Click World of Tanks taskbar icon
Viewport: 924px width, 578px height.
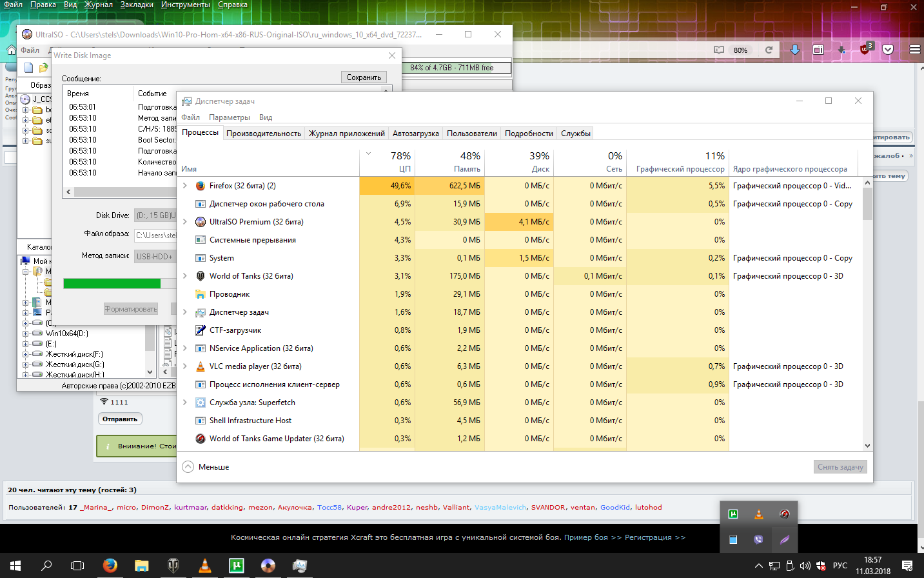pyautogui.click(x=173, y=566)
